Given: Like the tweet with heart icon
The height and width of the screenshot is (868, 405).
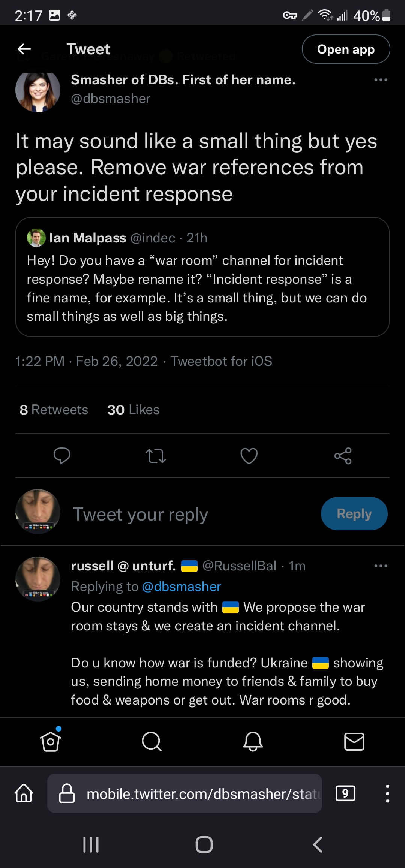Looking at the screenshot, I should tap(249, 456).
